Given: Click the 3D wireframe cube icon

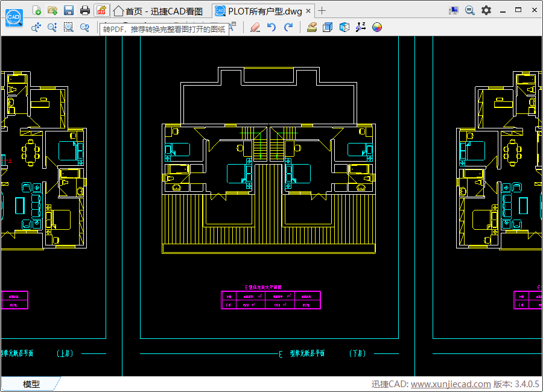Looking at the screenshot, I should [328, 27].
